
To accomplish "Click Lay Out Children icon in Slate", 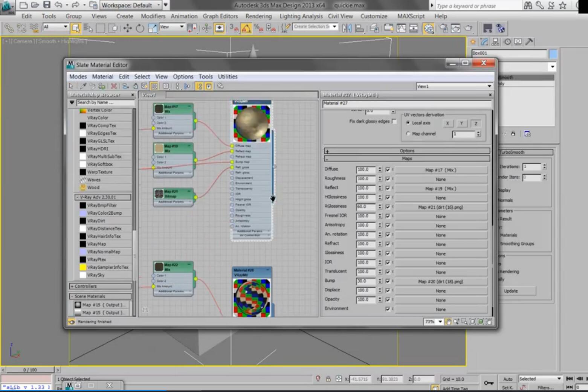I will tap(187, 86).
